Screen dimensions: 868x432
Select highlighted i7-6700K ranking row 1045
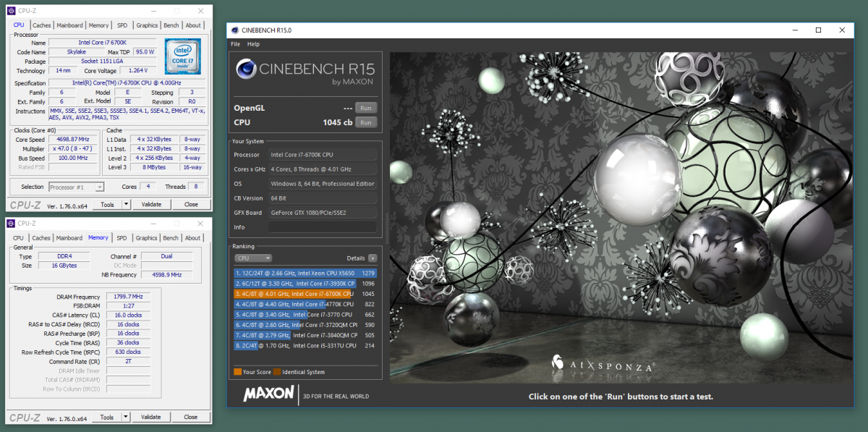point(305,294)
